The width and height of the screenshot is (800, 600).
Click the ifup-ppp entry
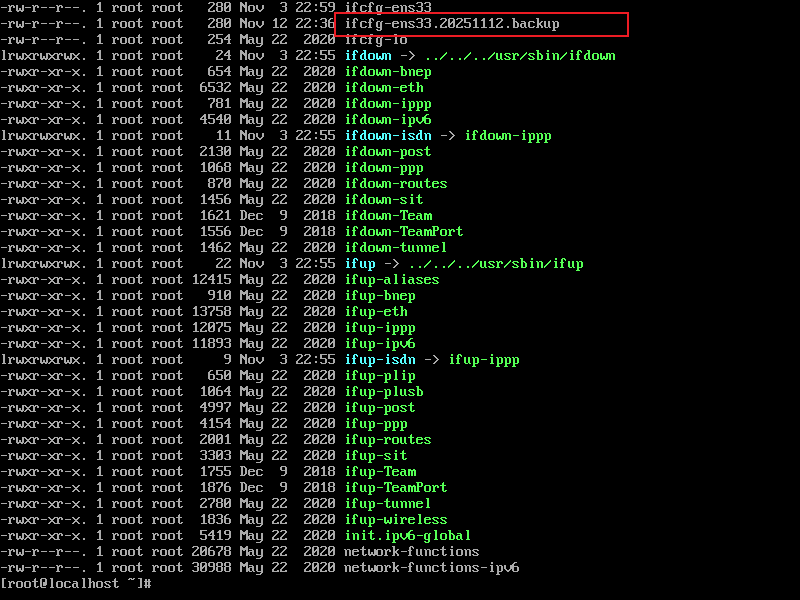tap(376, 424)
